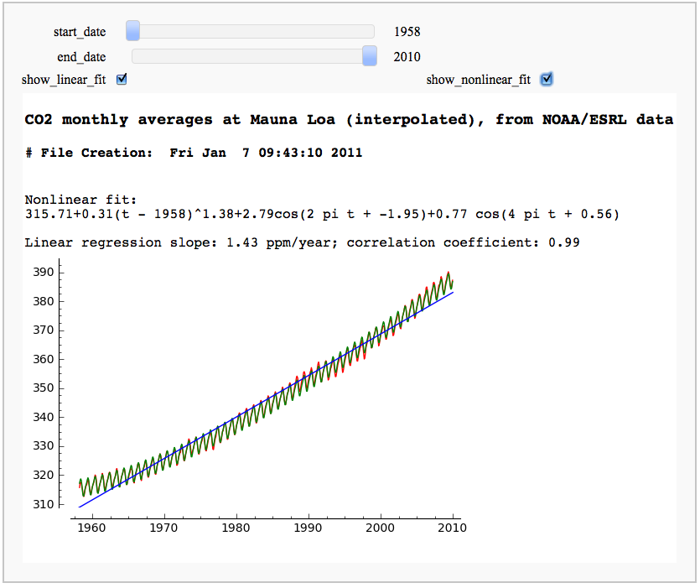Disable the show_nonlinear_fit checkbox
Image resolution: width=700 pixels, height=588 pixels.
[x=547, y=80]
